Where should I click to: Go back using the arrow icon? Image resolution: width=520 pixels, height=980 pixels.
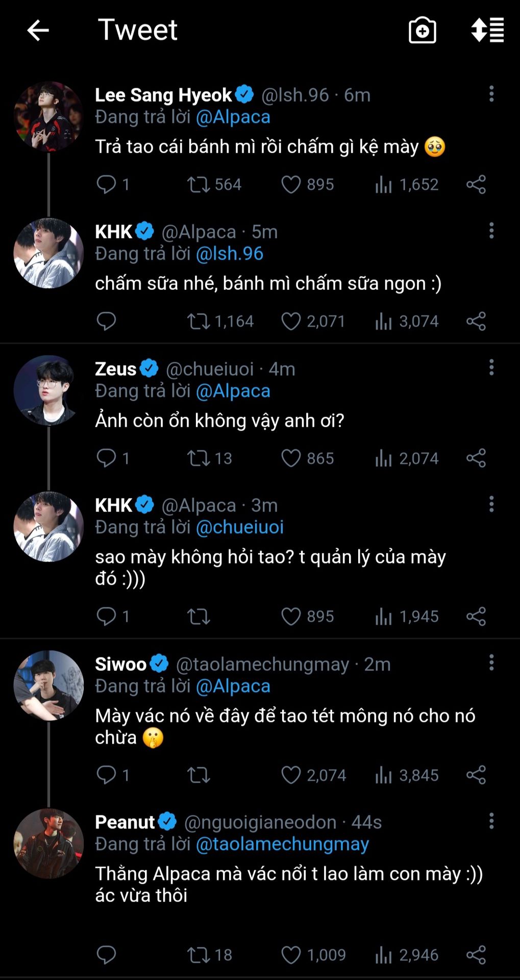coord(38,31)
